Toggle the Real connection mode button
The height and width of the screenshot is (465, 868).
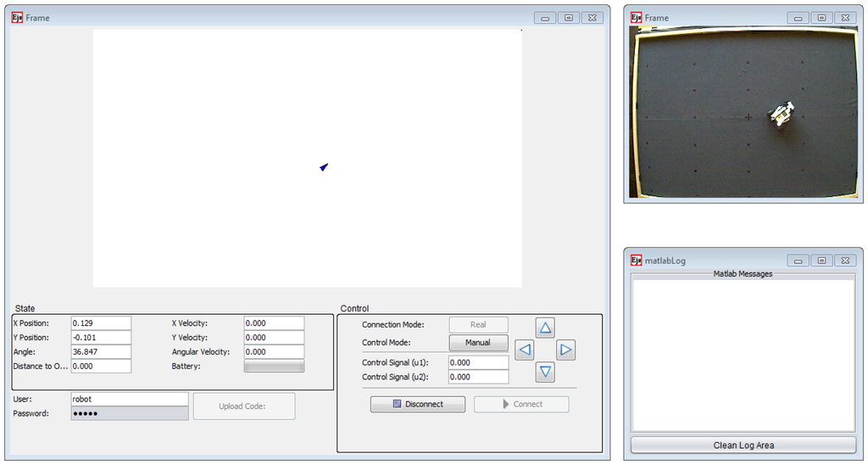click(x=478, y=324)
